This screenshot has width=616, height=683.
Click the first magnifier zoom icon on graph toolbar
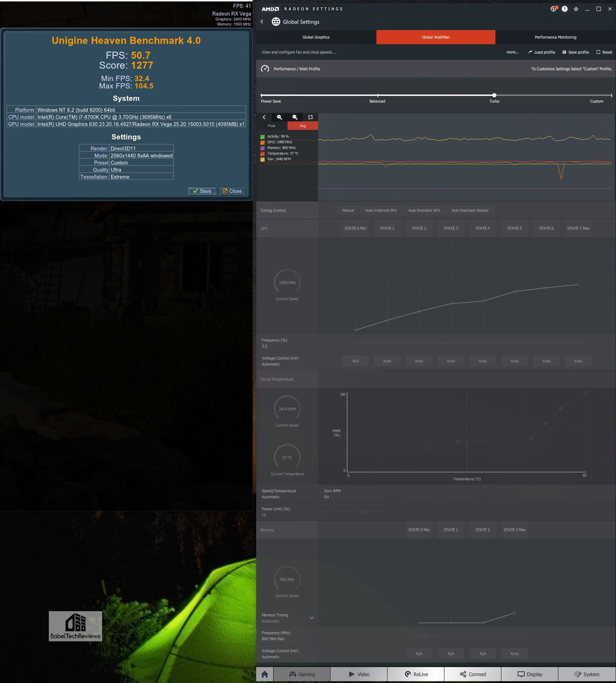279,117
